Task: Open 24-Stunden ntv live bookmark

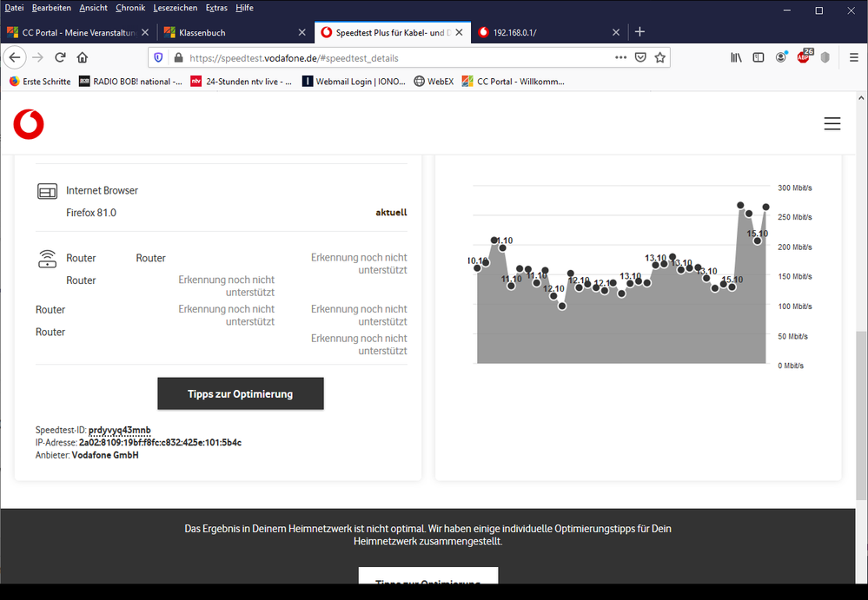Action: coord(242,82)
